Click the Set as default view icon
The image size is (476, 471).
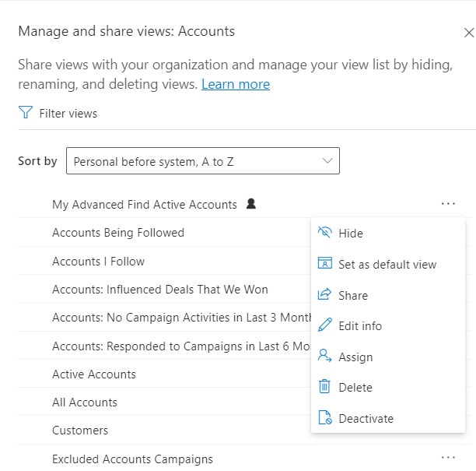click(324, 263)
